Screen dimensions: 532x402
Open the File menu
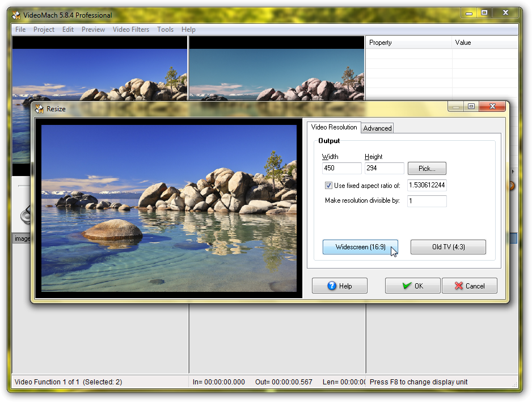[20, 30]
